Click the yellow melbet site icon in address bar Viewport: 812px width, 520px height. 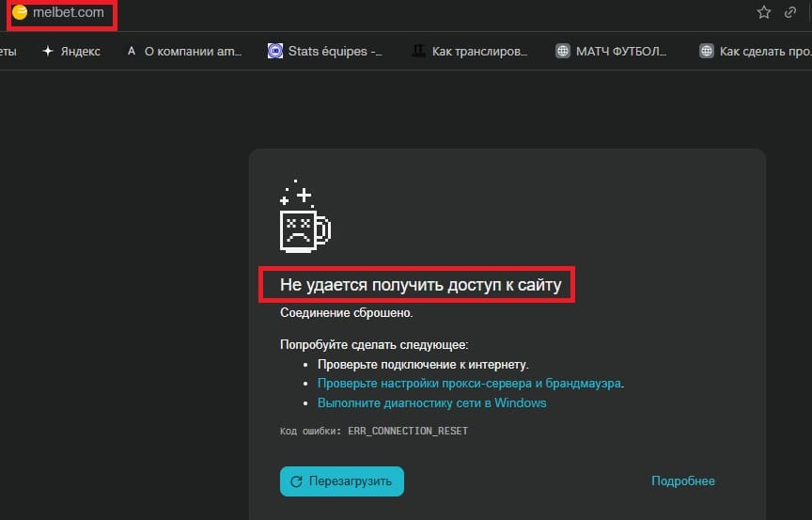click(20, 12)
